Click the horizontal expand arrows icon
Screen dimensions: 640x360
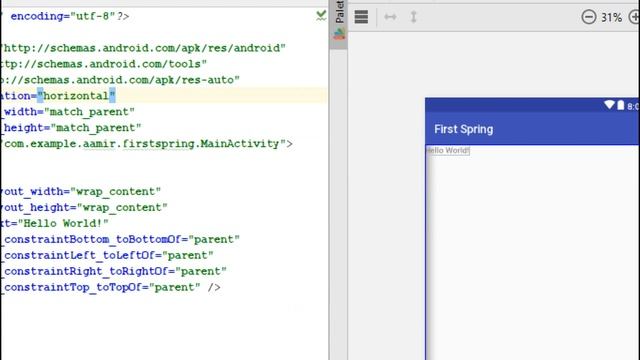pyautogui.click(x=390, y=17)
